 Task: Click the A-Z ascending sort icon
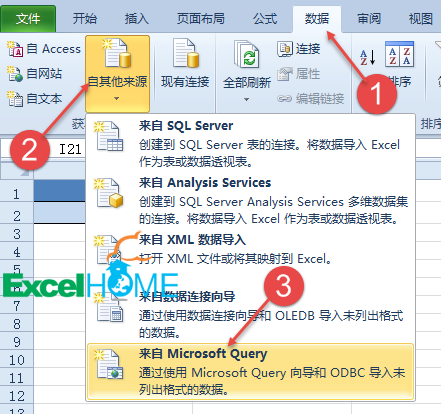[x=368, y=57]
